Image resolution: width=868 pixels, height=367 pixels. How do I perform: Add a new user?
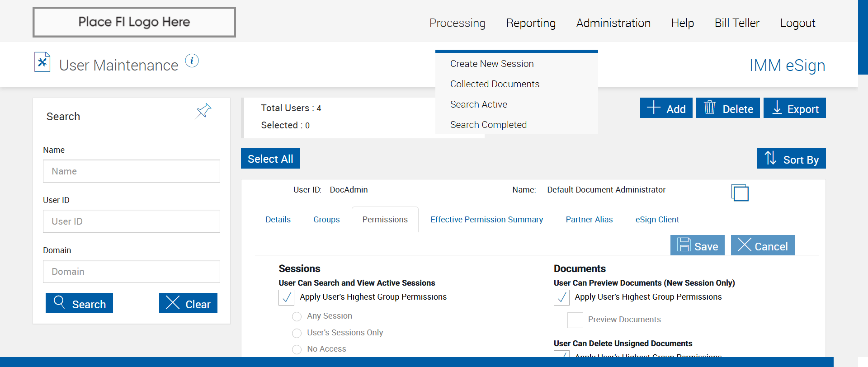(x=666, y=108)
